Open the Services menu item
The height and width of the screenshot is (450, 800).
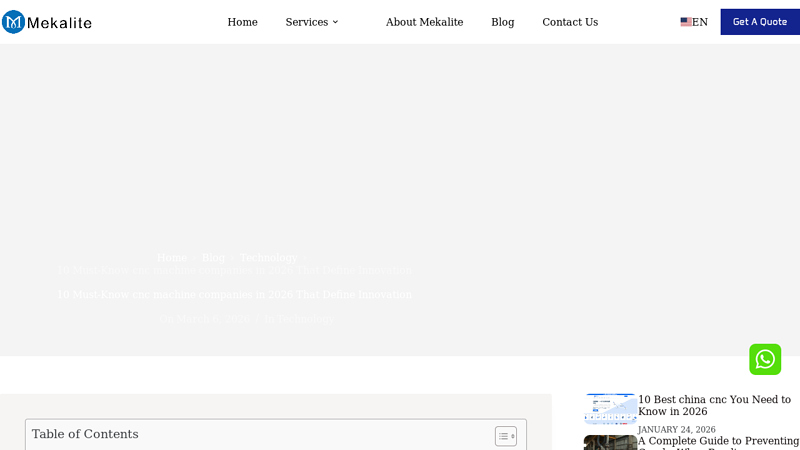point(306,22)
